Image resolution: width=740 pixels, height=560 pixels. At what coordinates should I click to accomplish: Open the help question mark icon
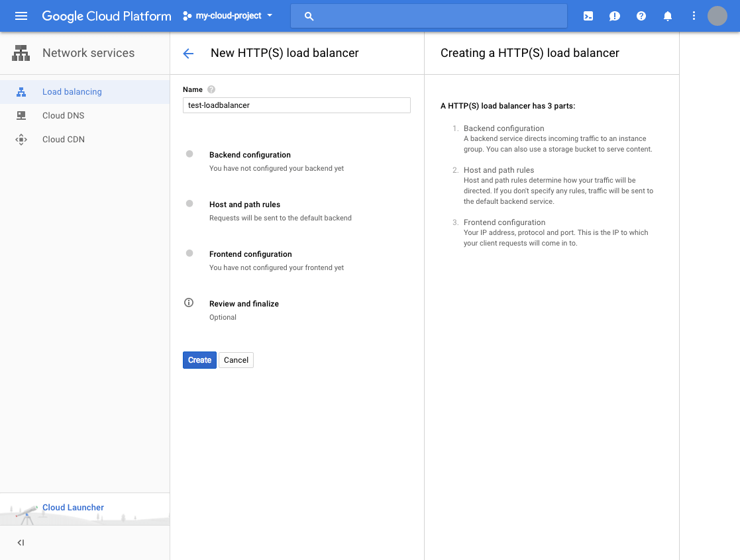tap(641, 16)
